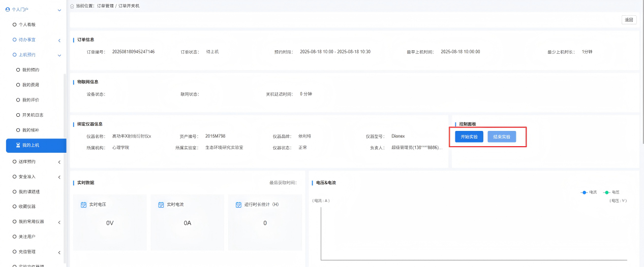
Task: Click the circle icon beside 个人看板
Action: (14, 24)
